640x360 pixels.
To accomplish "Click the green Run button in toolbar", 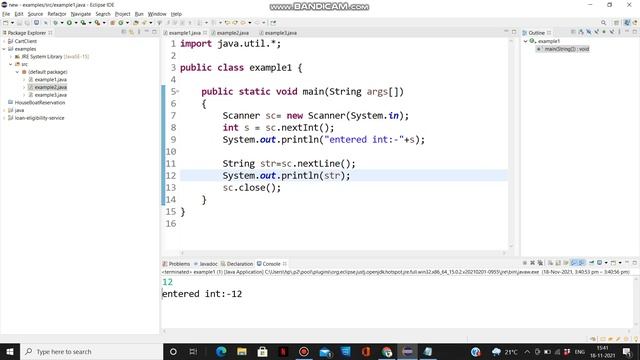I will click(69, 23).
